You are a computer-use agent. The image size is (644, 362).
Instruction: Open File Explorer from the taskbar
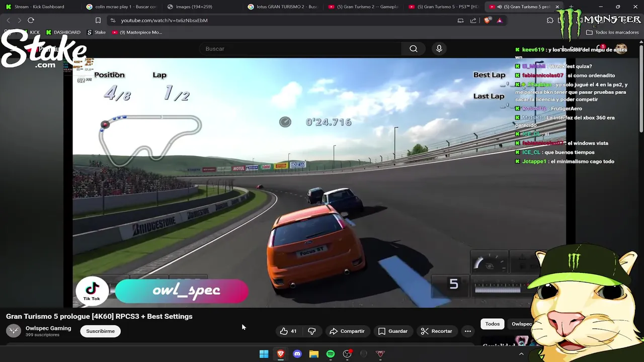click(314, 354)
